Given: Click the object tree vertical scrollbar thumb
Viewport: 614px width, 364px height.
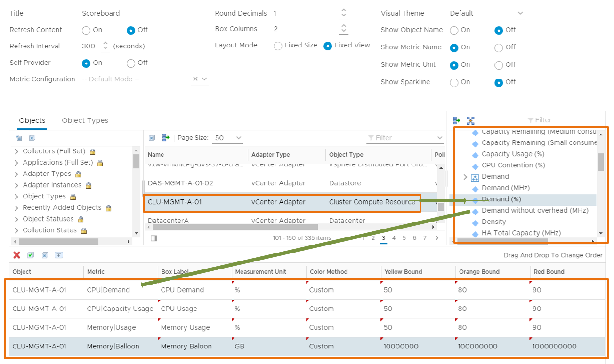Looking at the screenshot, I should click(136, 161).
